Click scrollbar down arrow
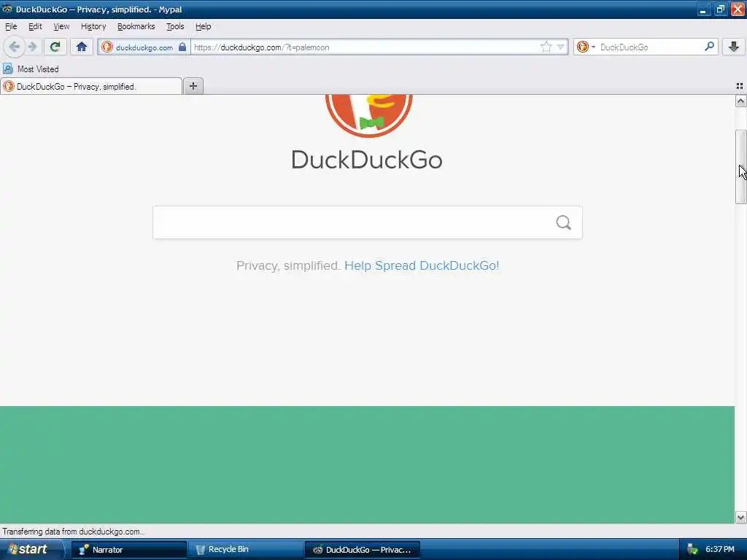Viewport: 747px width, 560px height. pyautogui.click(x=740, y=517)
